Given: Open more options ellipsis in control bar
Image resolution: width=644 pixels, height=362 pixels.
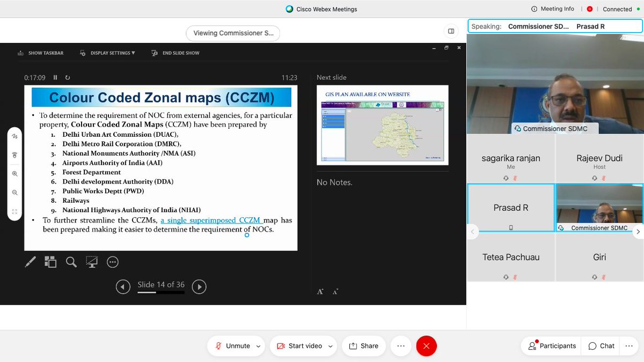Looking at the screenshot, I should pos(400,346).
